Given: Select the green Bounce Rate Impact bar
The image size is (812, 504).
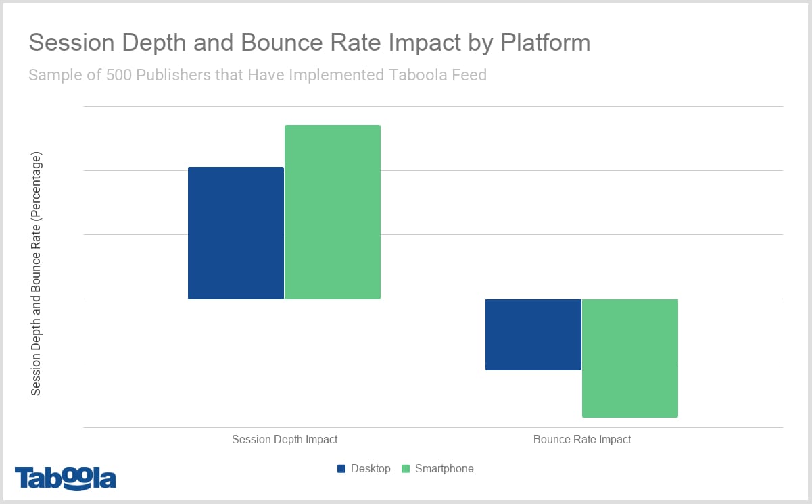Looking at the screenshot, I should click(629, 357).
